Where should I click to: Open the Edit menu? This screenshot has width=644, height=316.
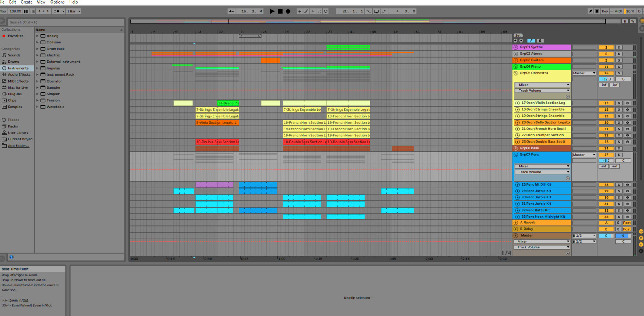point(12,2)
